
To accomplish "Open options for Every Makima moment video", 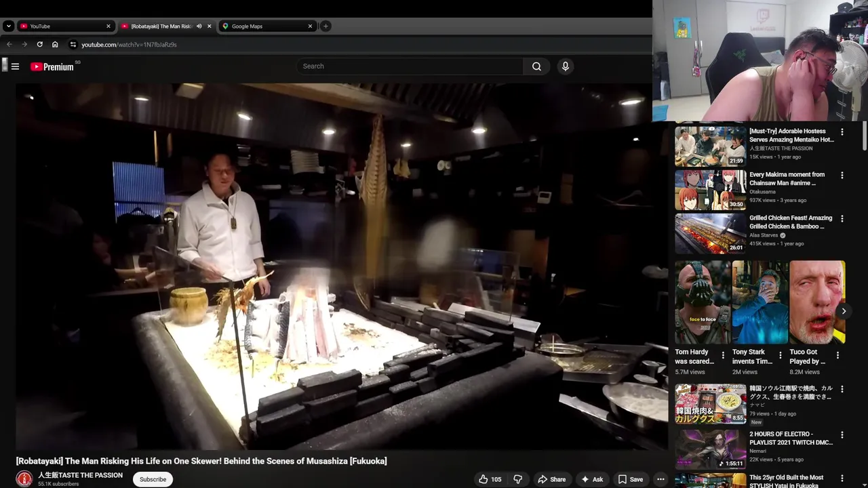I will pyautogui.click(x=842, y=175).
